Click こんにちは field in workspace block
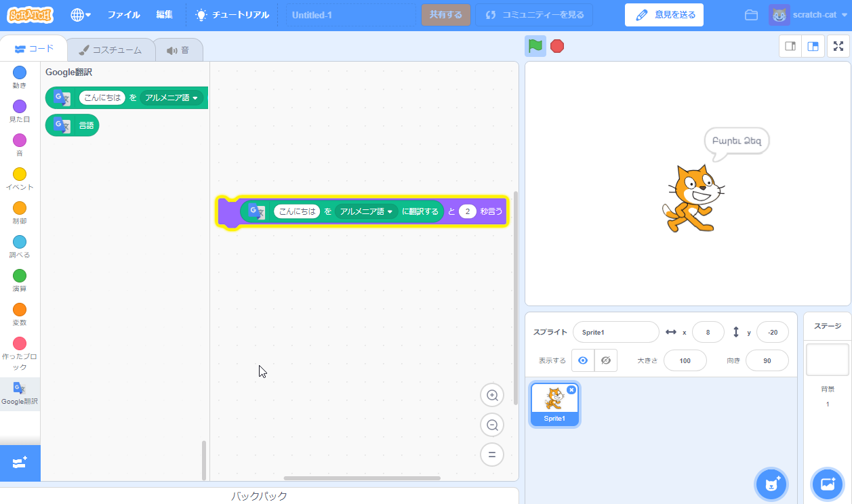 (x=297, y=211)
